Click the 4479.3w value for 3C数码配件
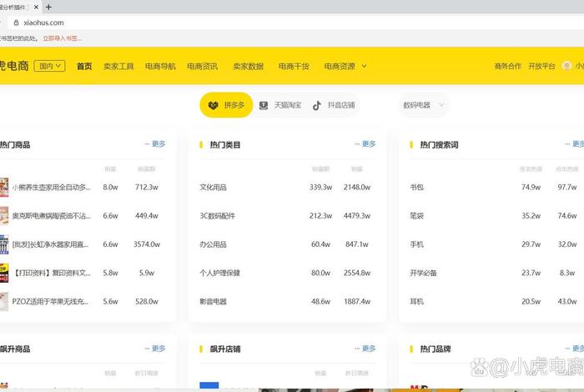 pos(357,216)
